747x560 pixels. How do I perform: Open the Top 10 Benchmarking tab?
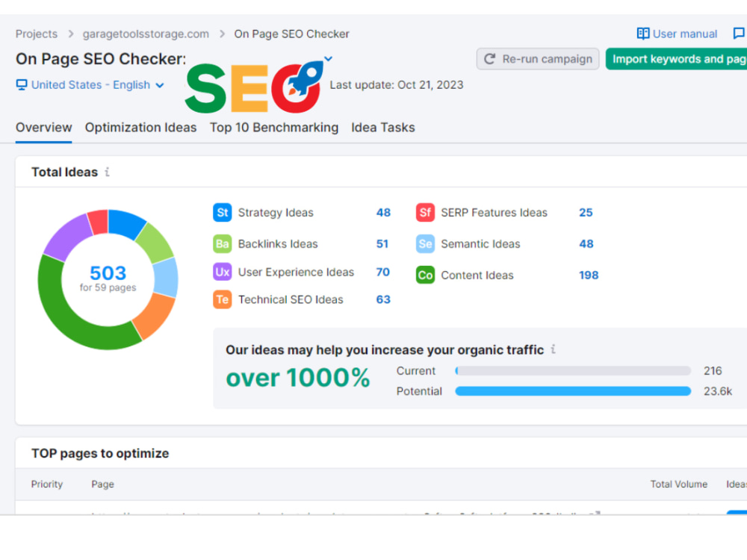point(274,128)
